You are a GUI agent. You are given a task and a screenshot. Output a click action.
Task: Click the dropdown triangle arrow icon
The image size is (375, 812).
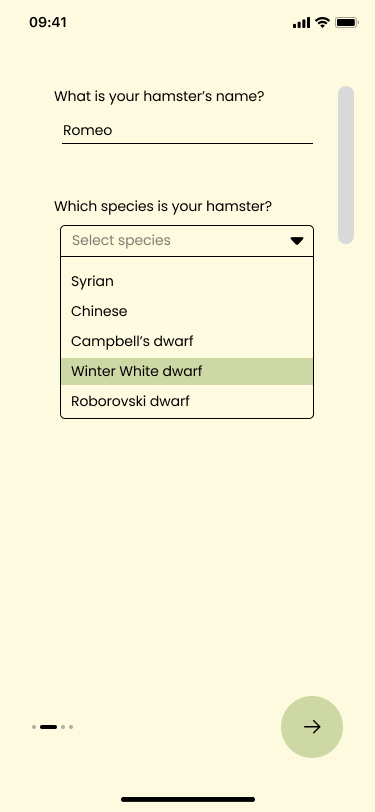pos(296,241)
